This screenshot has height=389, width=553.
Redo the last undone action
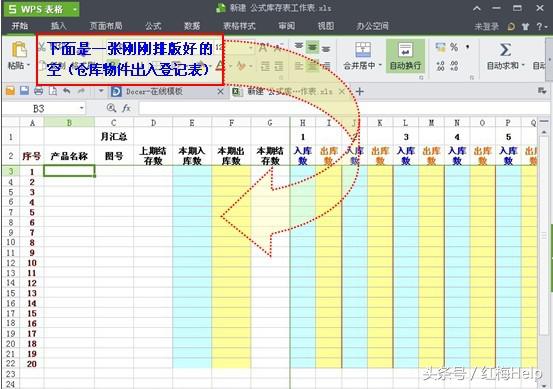tap(81, 91)
